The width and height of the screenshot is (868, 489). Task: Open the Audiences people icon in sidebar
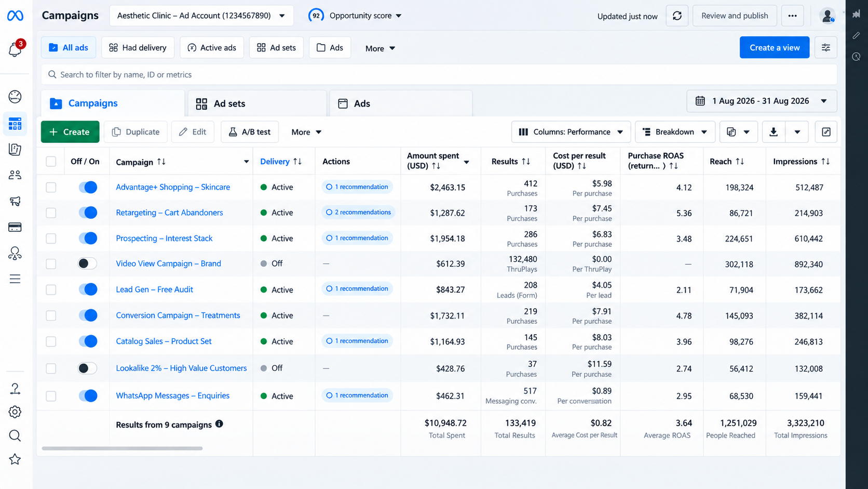(15, 175)
